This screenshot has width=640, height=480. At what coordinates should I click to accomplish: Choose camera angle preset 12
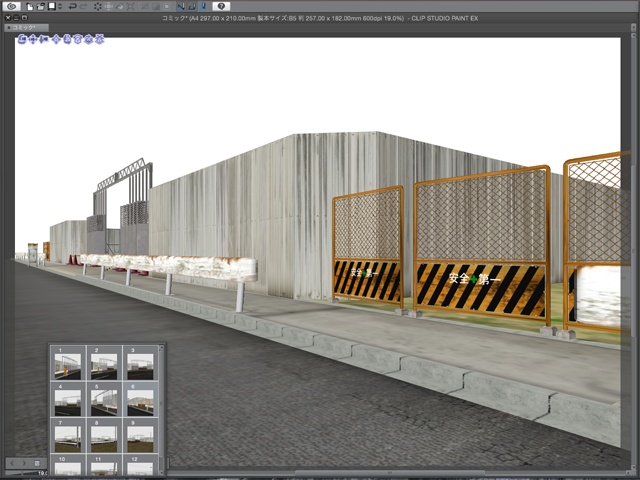coord(140,465)
